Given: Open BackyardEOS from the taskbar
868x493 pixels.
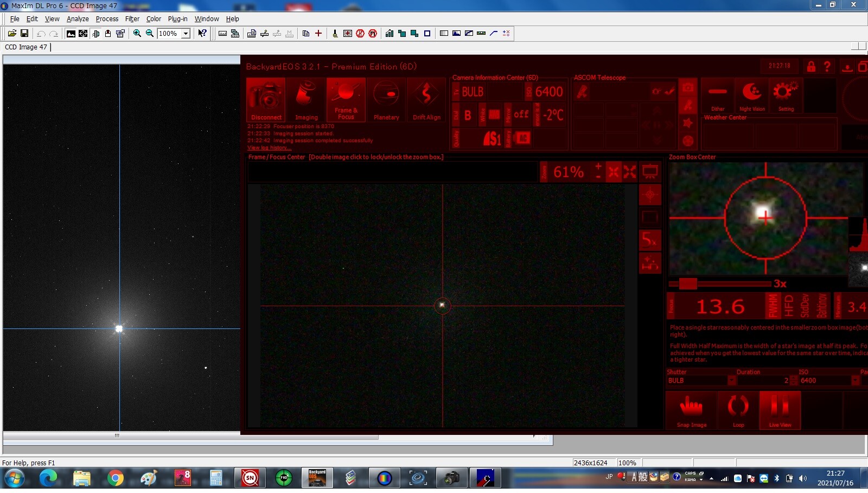Looking at the screenshot, I should coord(317,478).
